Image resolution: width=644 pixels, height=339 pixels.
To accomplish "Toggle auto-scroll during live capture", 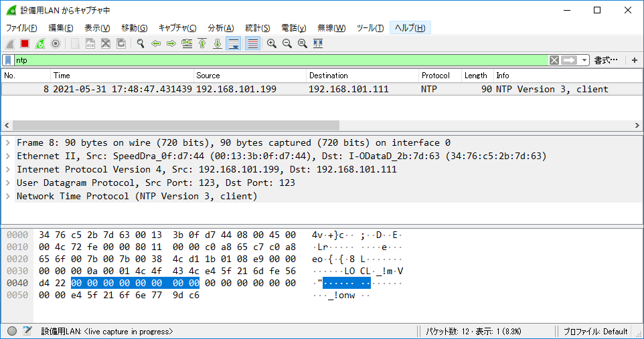I will tap(234, 43).
